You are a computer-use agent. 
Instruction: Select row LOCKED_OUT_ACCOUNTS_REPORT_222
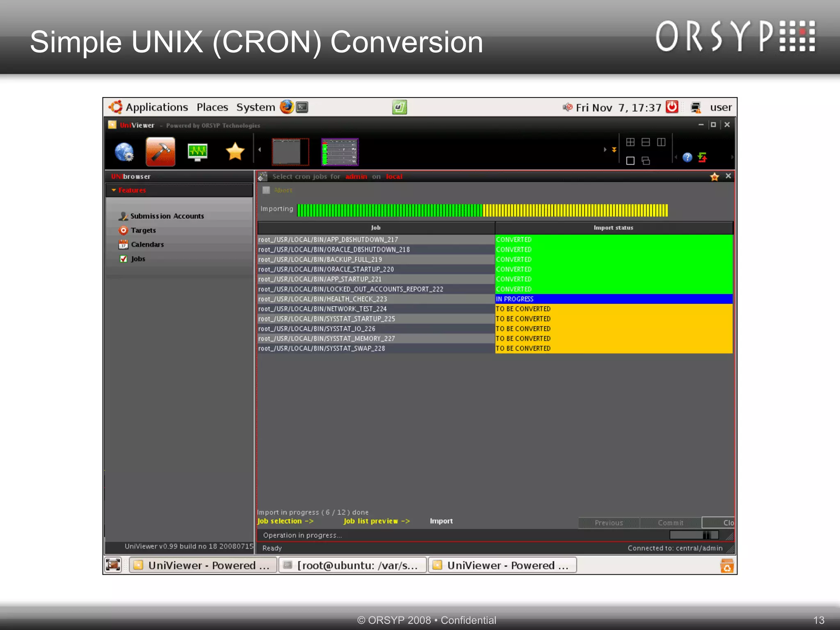click(495, 289)
